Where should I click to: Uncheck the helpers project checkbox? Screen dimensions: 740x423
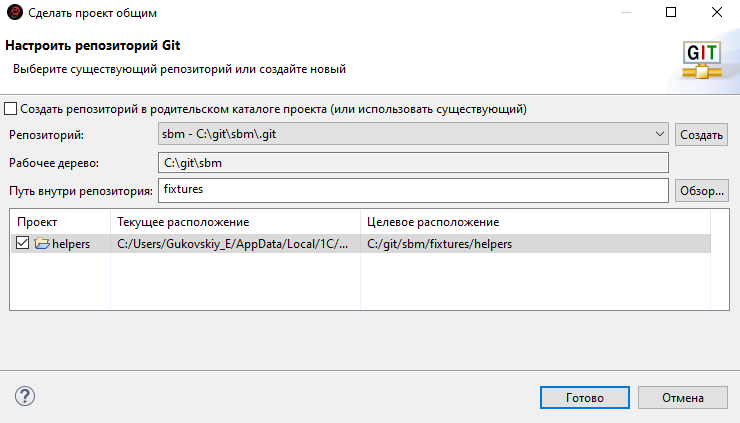tap(23, 244)
